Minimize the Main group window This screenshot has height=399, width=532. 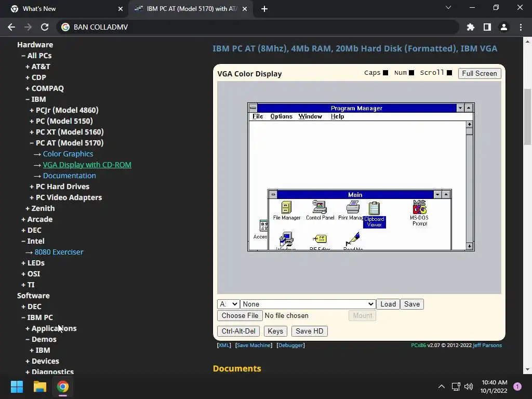[437, 194]
